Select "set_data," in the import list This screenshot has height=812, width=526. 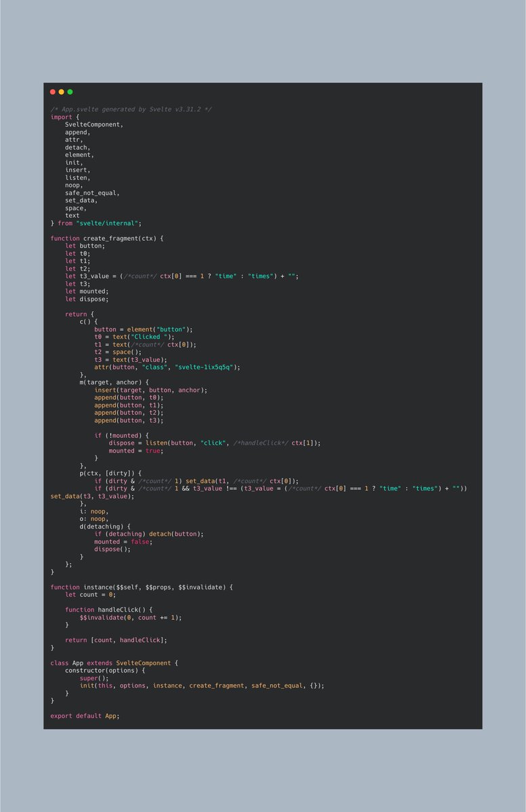82,200
